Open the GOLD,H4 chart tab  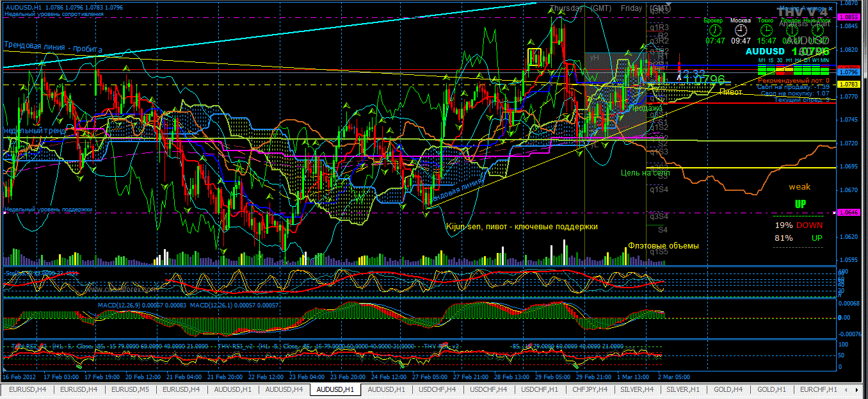coord(727,389)
